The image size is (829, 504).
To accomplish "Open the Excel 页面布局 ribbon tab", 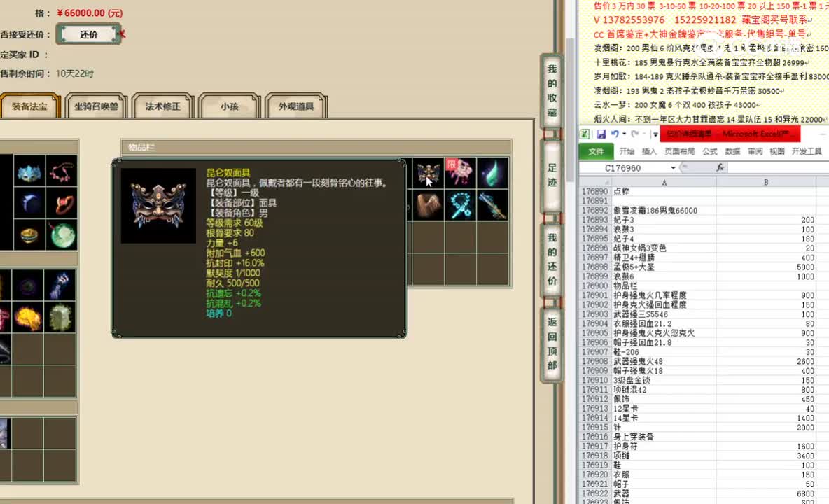I will coord(679,152).
